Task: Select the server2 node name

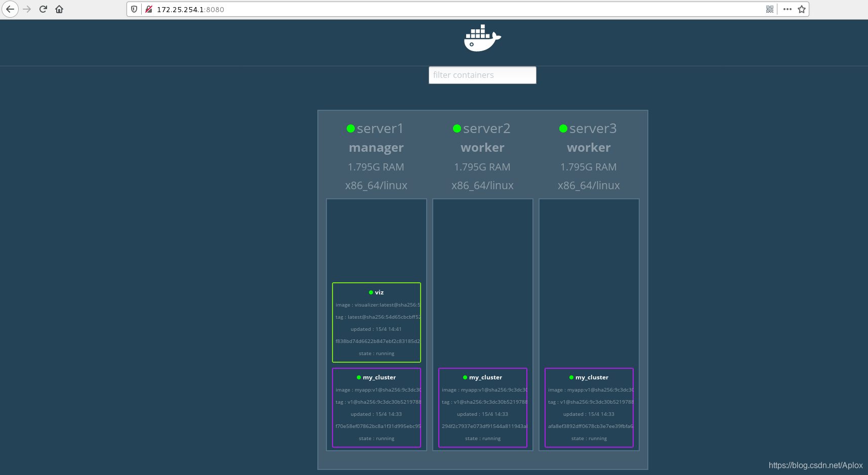Action: pyautogui.click(x=486, y=128)
